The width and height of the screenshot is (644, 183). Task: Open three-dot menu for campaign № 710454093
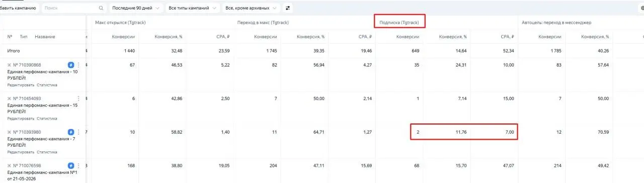coord(78,98)
